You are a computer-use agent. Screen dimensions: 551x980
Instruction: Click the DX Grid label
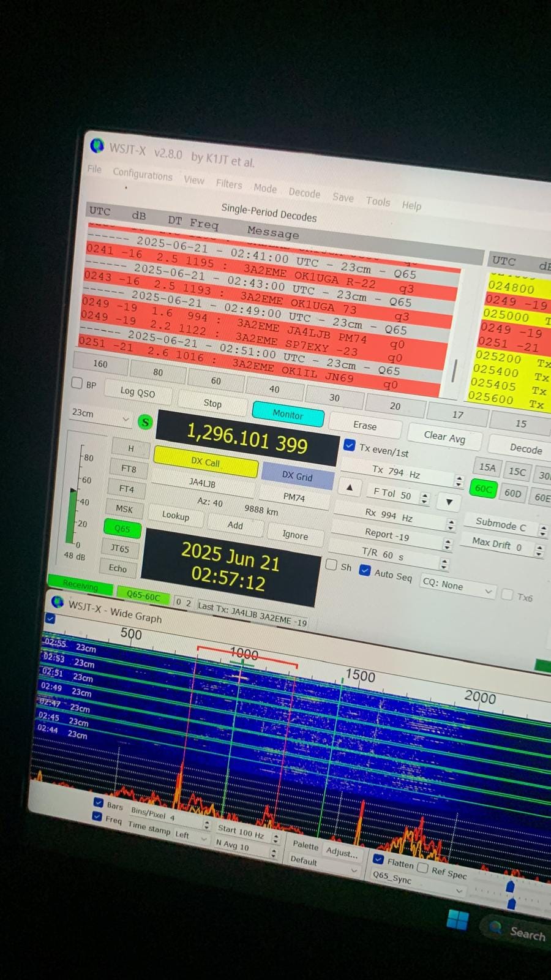[297, 476]
